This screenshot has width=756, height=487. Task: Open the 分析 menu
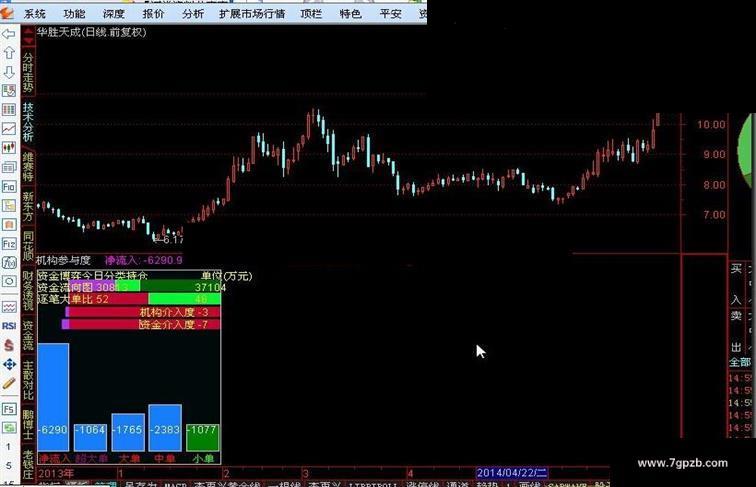coord(193,14)
